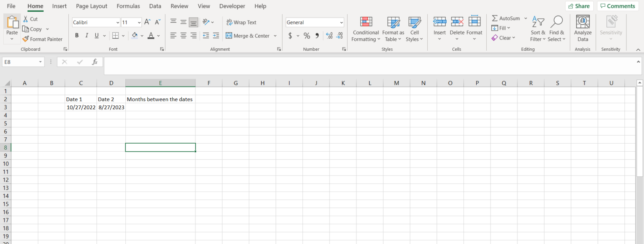This screenshot has height=244, width=644.
Task: Increase indent of cell content
Action: (216, 36)
